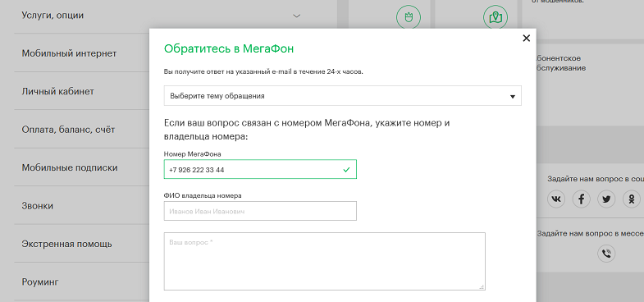
Task: Open the VK social network icon
Action: (556, 199)
